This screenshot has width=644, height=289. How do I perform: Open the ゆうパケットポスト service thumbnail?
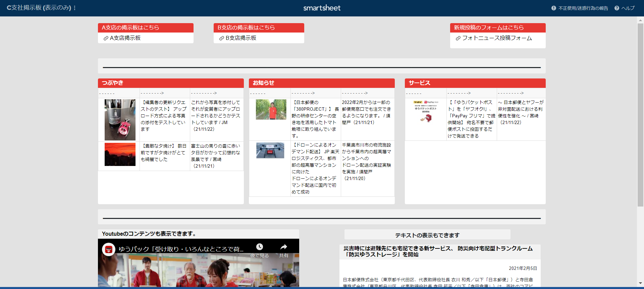tap(426, 111)
